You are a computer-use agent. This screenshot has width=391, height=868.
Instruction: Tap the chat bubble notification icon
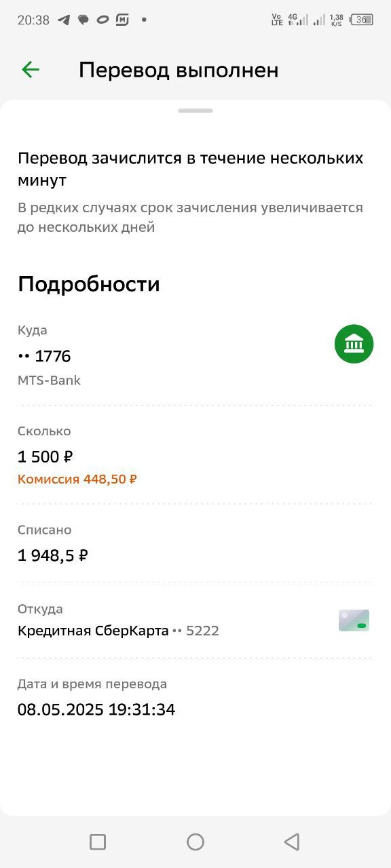(83, 20)
